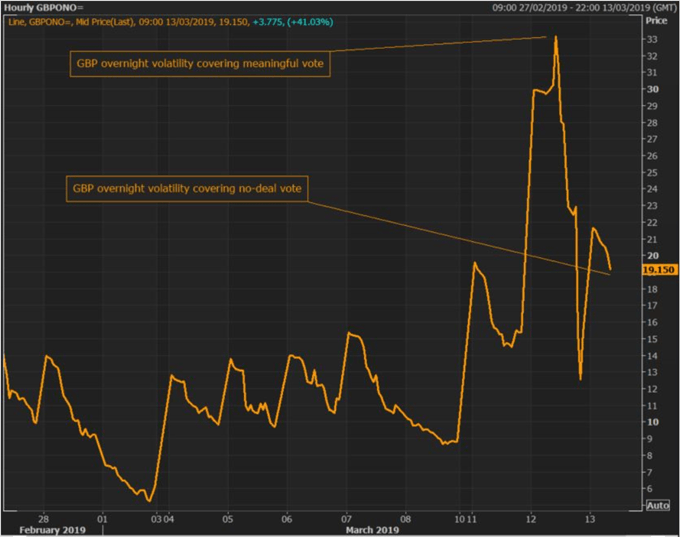Click the 'March 2019' month label
Viewport: 680px width, 537px height.
372,530
